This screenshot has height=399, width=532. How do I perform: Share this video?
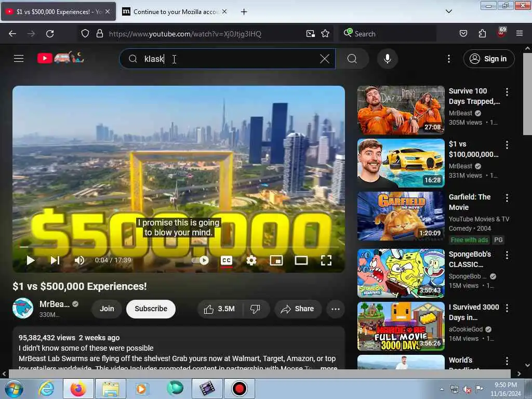coord(298,309)
